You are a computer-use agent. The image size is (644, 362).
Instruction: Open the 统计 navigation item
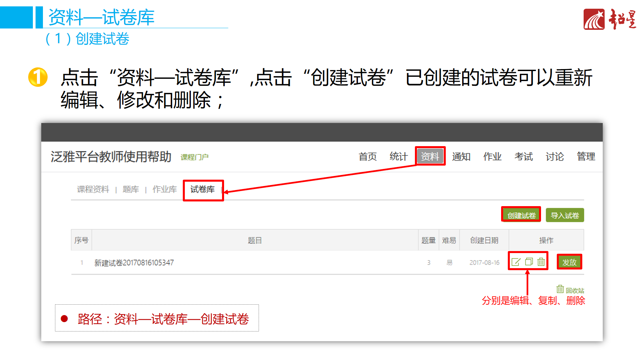398,157
